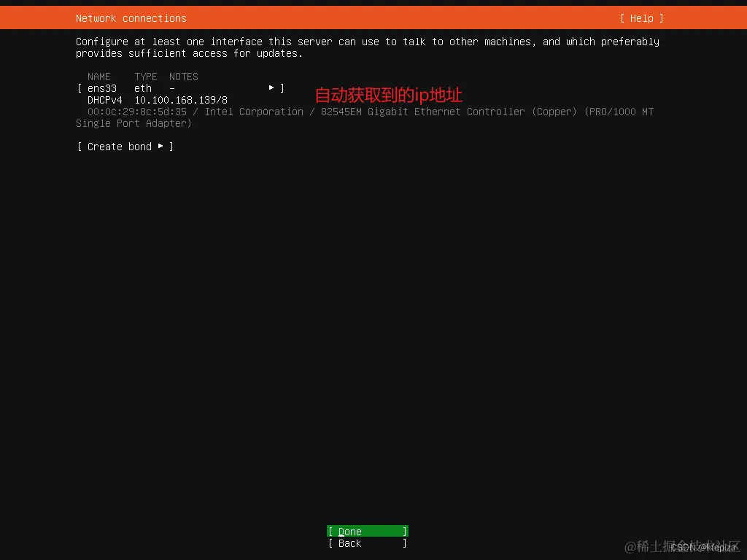Click the NAME column header
747x560 pixels.
pyautogui.click(x=98, y=77)
